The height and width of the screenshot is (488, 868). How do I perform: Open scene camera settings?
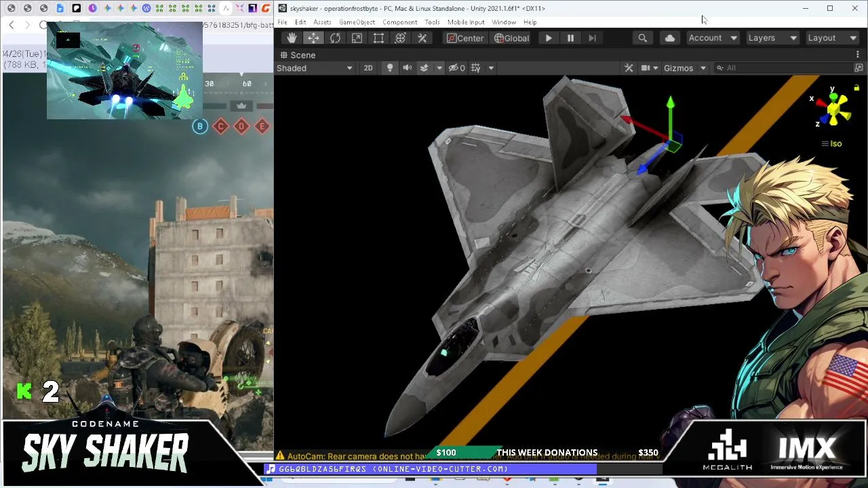649,68
